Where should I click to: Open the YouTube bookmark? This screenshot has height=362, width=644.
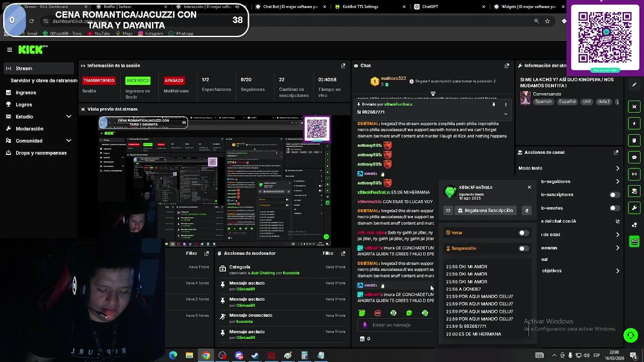[99, 33]
